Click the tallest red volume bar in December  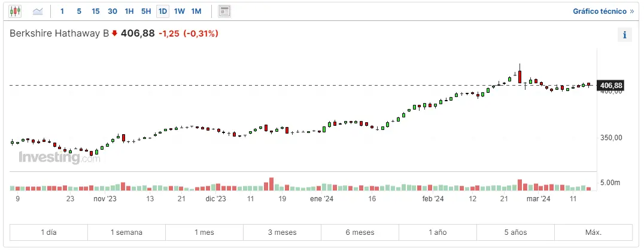[x=271, y=184]
